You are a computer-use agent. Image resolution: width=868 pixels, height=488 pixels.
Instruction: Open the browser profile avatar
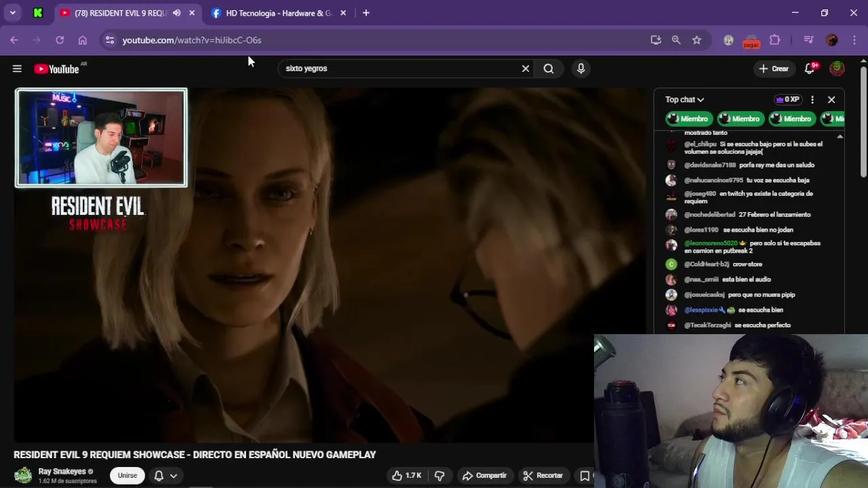coord(832,40)
